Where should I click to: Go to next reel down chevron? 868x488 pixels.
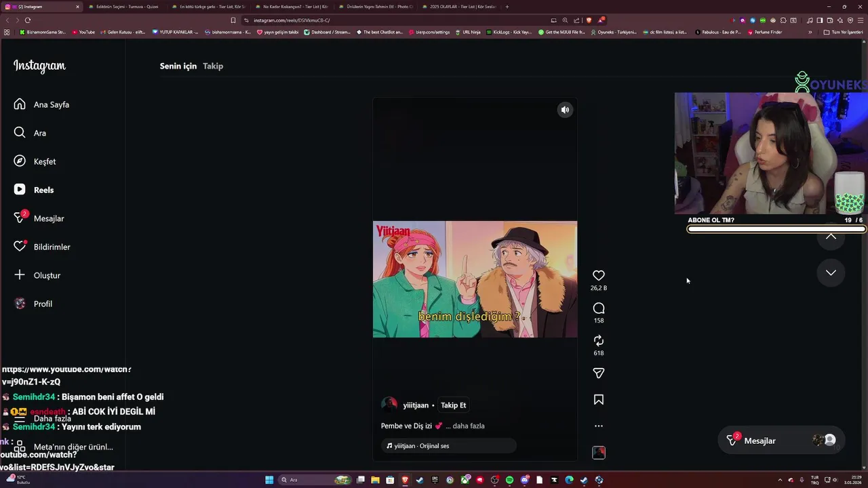pos(831,272)
